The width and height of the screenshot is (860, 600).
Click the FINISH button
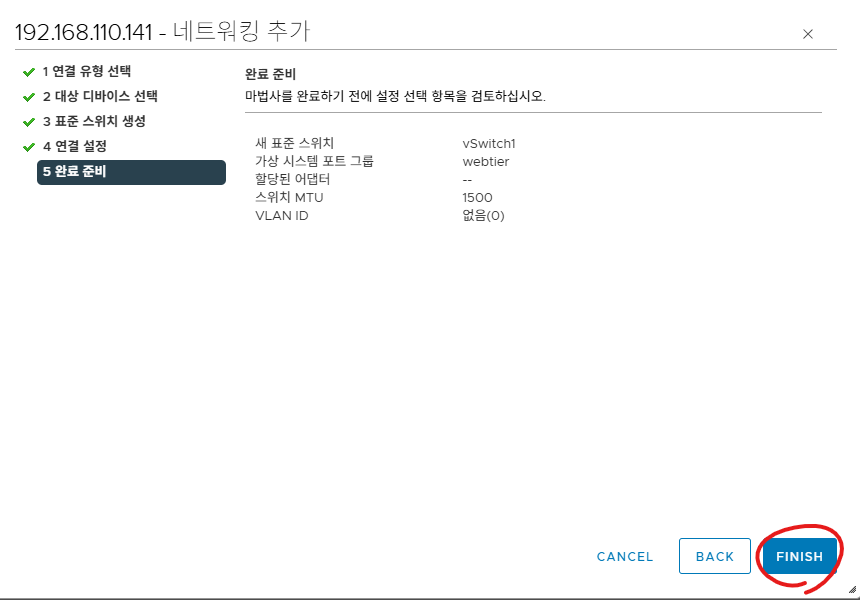point(799,556)
